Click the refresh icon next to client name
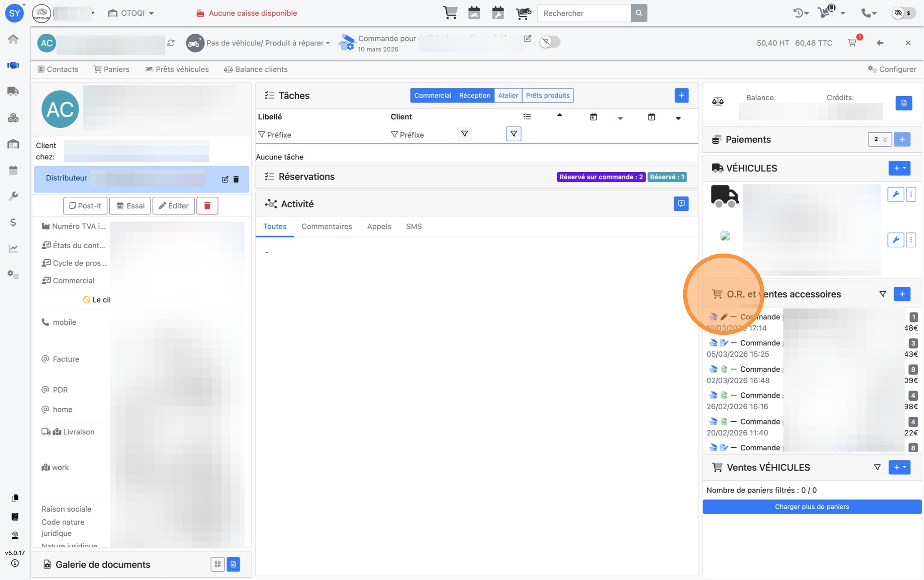Screen dimensions: 924x580 171,43
